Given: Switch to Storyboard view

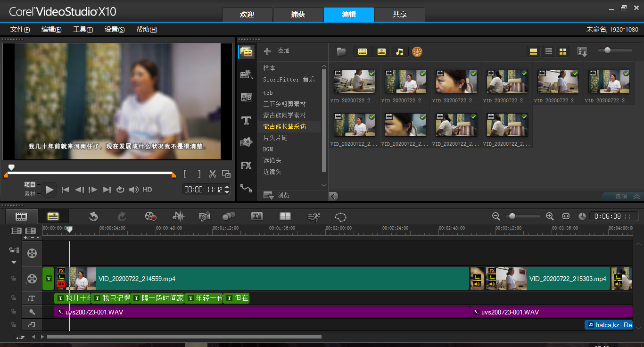Looking at the screenshot, I should [21, 216].
